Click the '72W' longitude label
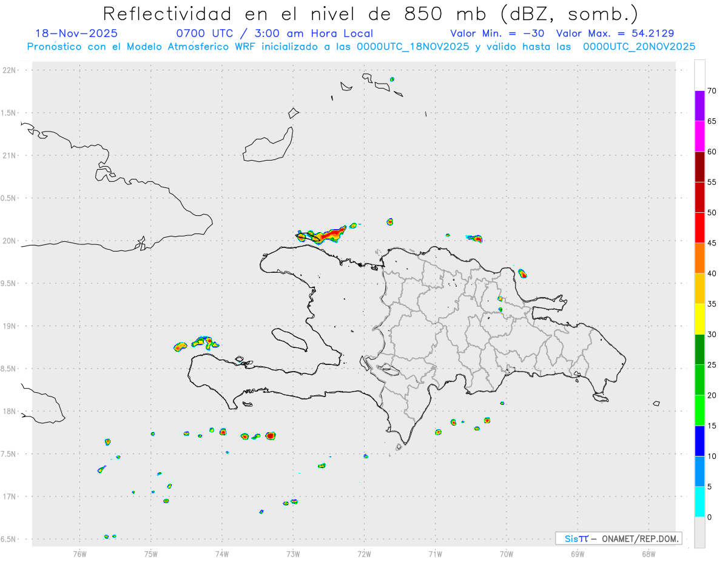Screen dimensions: 728x562 tap(364, 554)
